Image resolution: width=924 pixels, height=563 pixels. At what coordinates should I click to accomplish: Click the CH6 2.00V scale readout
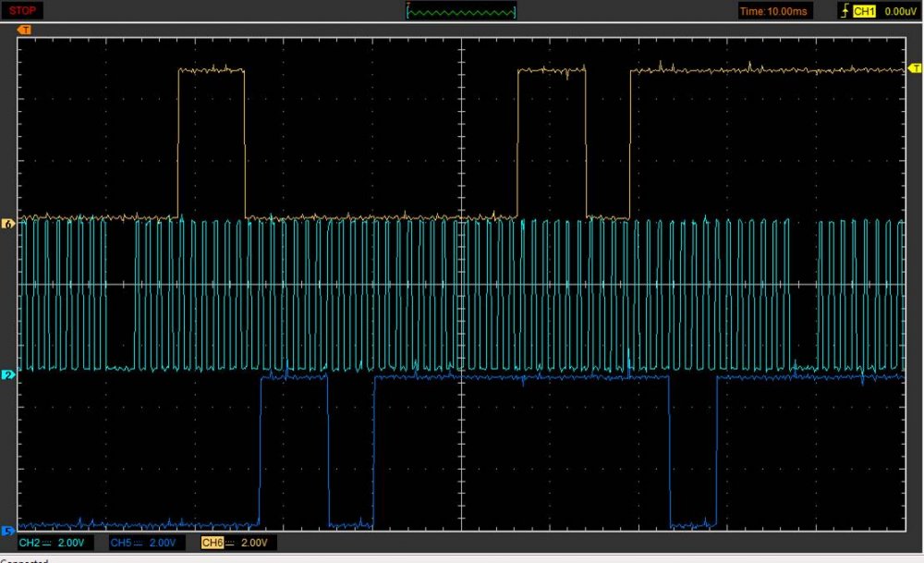point(255,543)
